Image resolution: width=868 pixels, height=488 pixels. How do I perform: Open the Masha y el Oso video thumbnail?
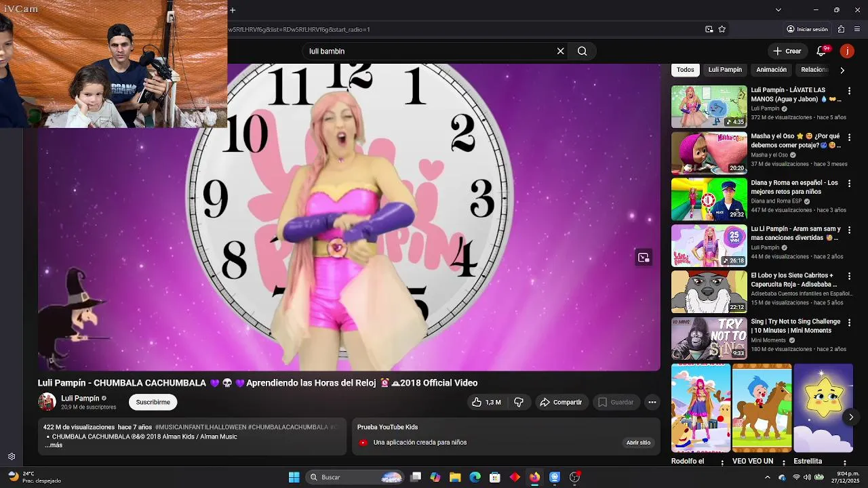pyautogui.click(x=709, y=153)
